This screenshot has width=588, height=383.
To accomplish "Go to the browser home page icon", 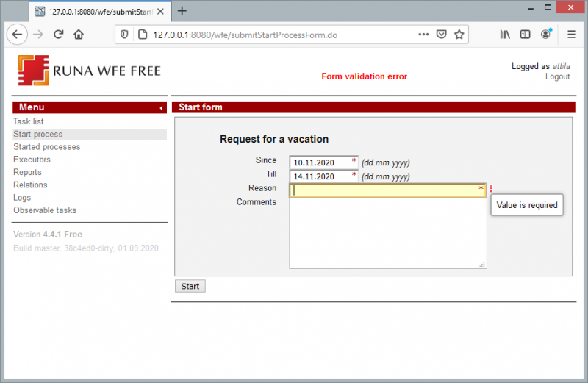I will (x=79, y=34).
